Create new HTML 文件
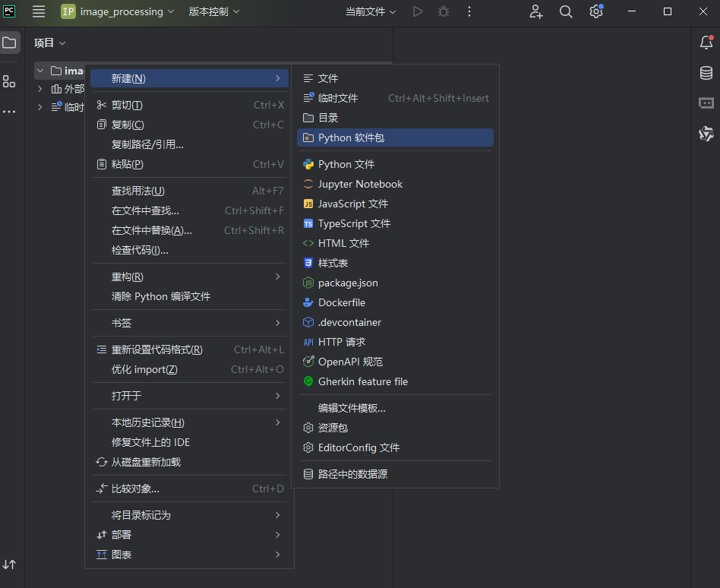Image resolution: width=720 pixels, height=588 pixels. pos(396,243)
